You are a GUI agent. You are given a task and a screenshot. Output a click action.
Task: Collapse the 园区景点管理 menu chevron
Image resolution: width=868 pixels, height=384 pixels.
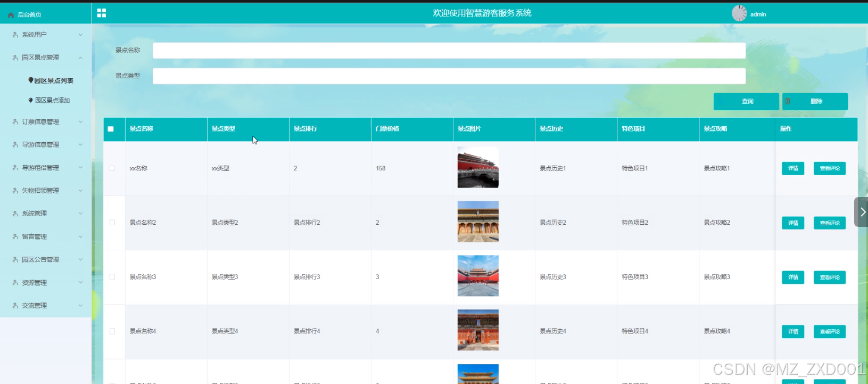click(x=80, y=58)
